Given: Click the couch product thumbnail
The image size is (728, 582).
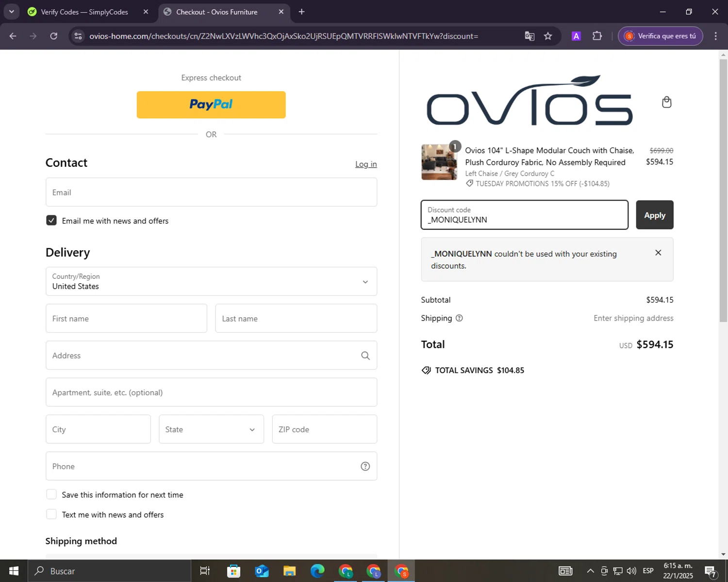Looking at the screenshot, I should (x=439, y=162).
